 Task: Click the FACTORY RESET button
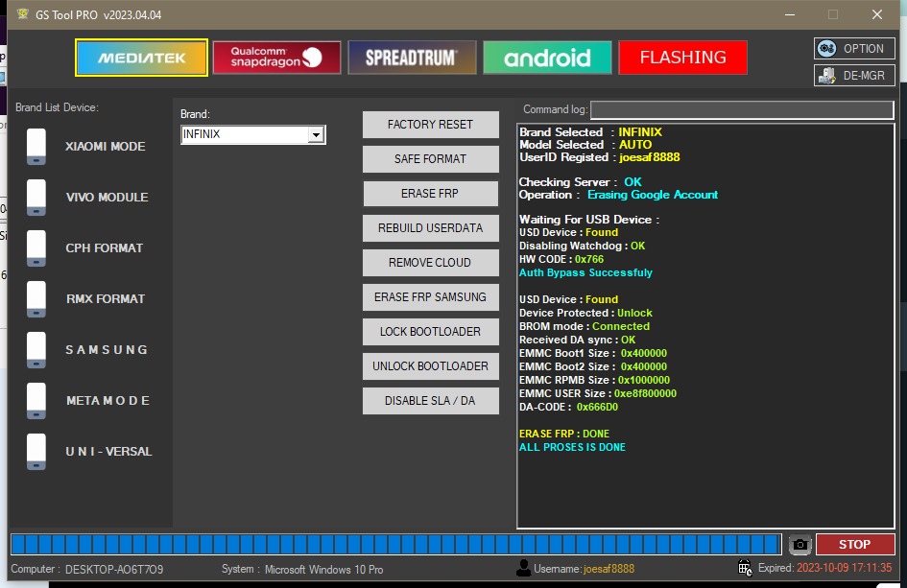point(430,125)
